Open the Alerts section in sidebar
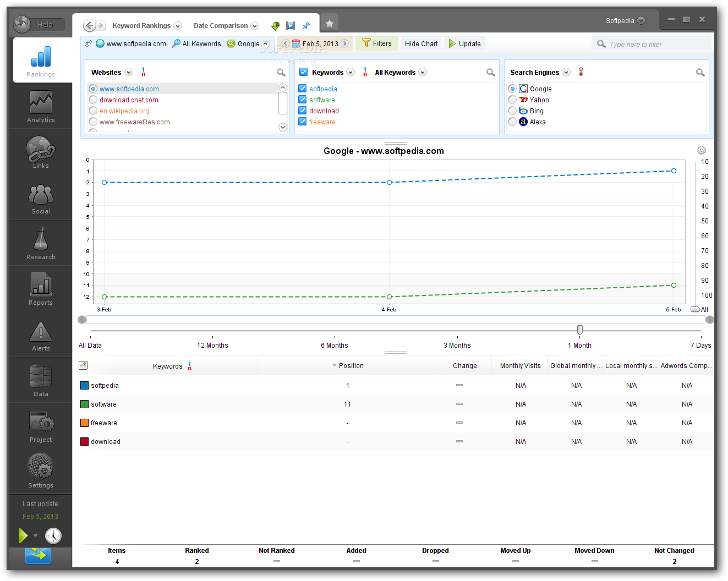The width and height of the screenshot is (728, 581). 41,335
